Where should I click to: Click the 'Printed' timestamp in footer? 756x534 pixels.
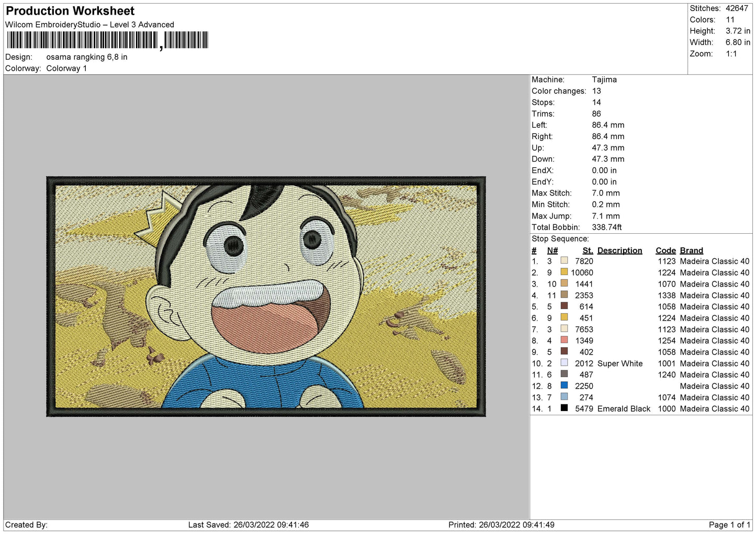coord(501,525)
